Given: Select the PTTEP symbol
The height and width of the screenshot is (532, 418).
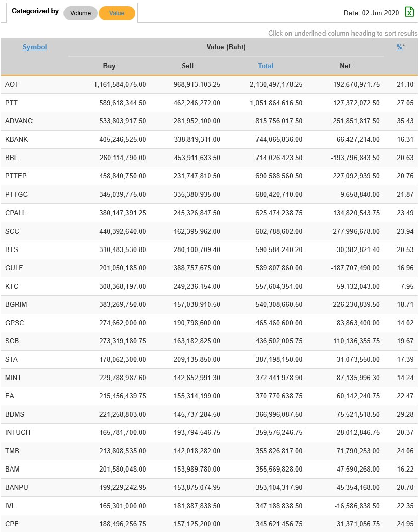Looking at the screenshot, I should [16, 176].
